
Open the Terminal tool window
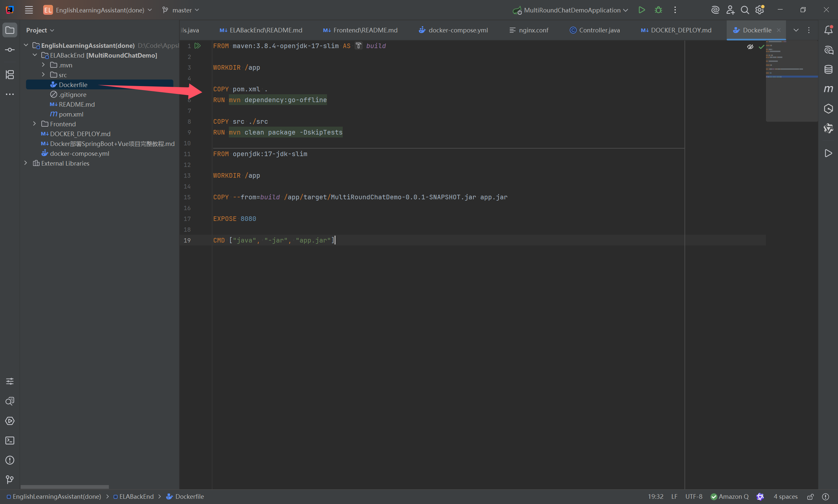point(10,441)
